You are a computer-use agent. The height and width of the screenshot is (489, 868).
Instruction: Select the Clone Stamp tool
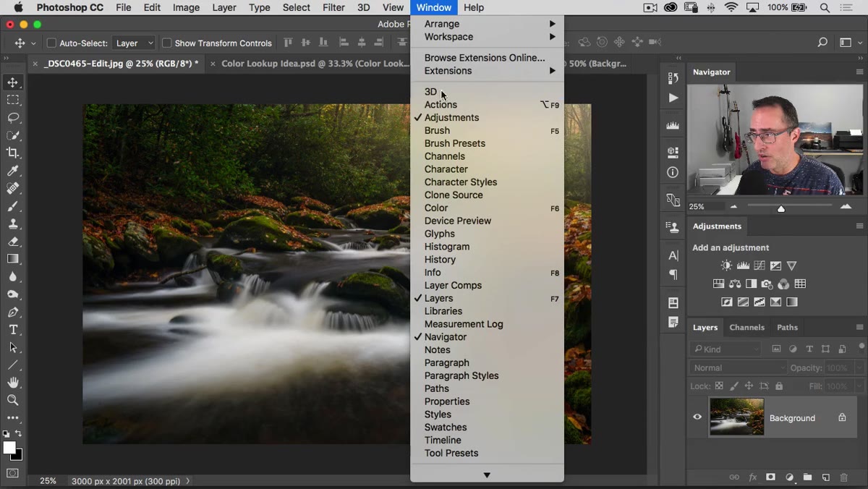(13, 224)
